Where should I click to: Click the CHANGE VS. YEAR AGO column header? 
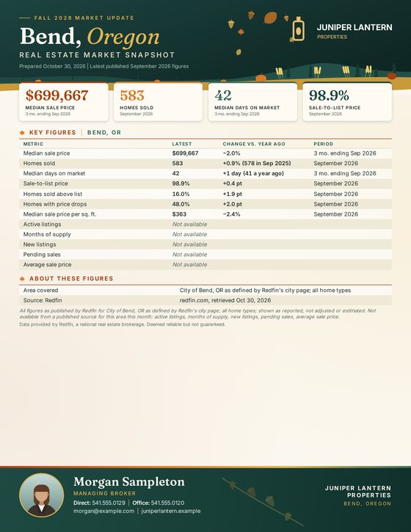coord(254,144)
